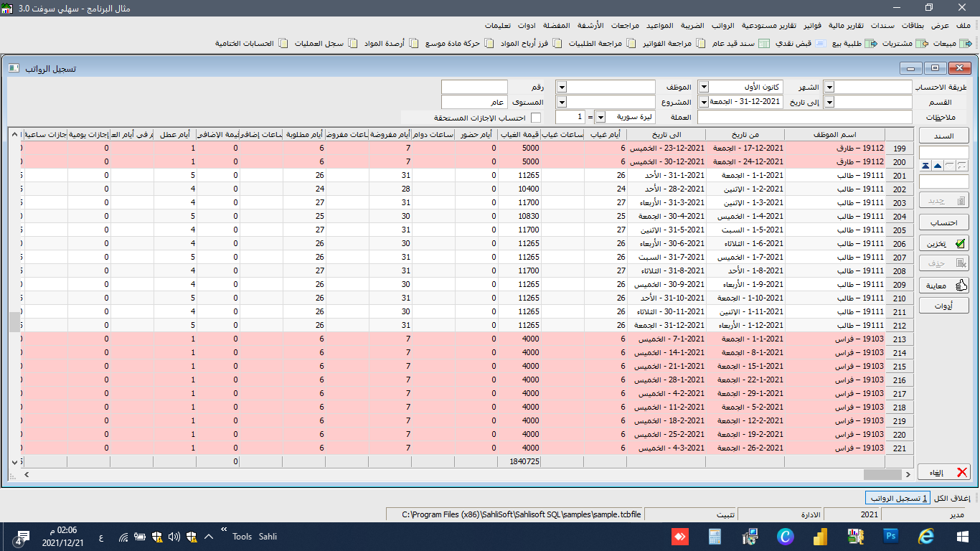Open the العملة currency dropdown

pos(600,117)
